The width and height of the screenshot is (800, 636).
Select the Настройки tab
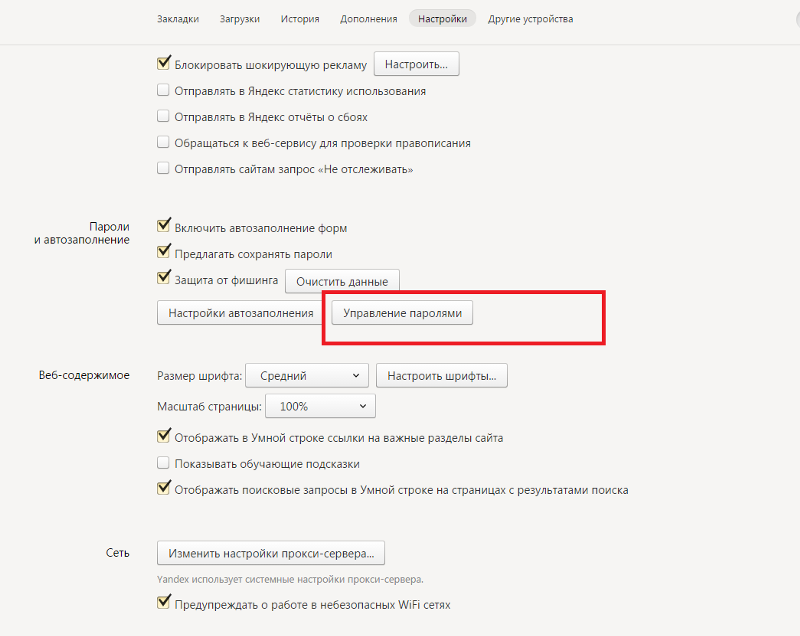click(441, 19)
